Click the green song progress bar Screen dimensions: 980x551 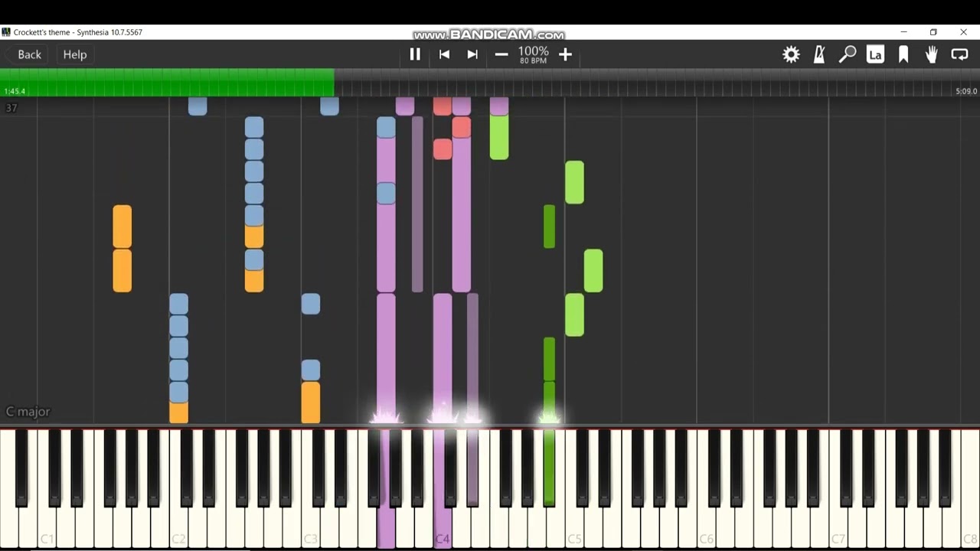pyautogui.click(x=167, y=82)
